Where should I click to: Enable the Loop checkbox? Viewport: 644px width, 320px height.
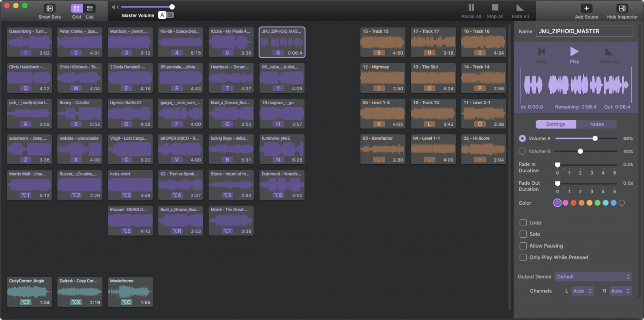click(x=523, y=223)
